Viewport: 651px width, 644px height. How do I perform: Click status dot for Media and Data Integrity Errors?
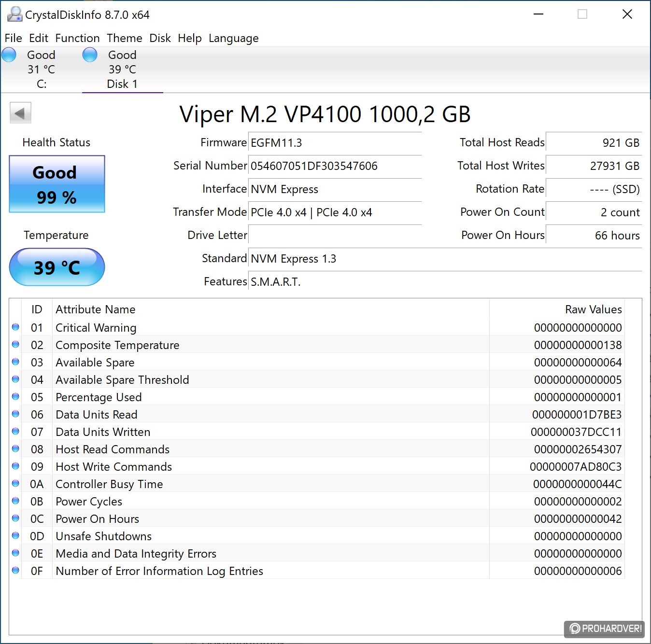(x=15, y=553)
